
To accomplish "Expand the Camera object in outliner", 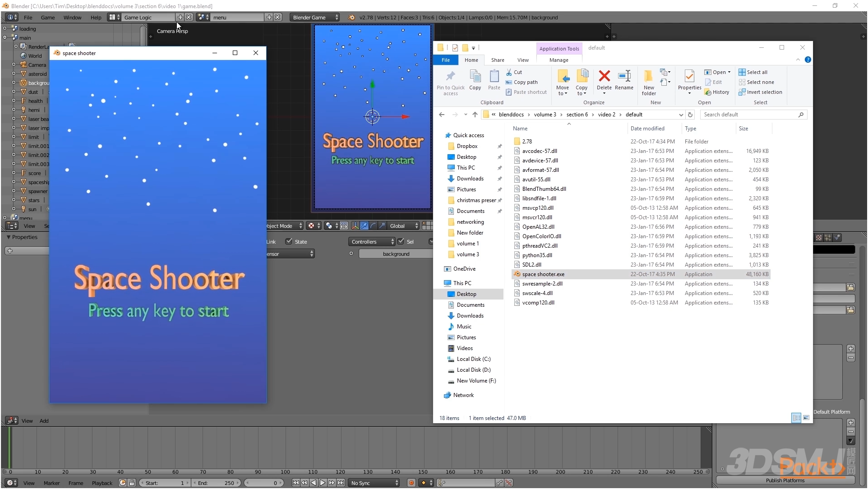I will pos(14,65).
